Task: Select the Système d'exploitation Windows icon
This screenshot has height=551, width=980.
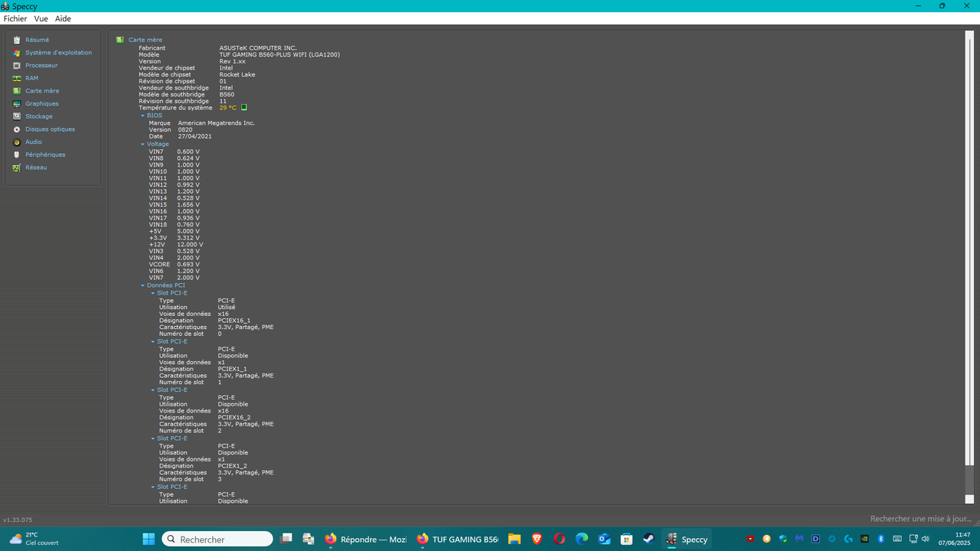Action: 17,53
